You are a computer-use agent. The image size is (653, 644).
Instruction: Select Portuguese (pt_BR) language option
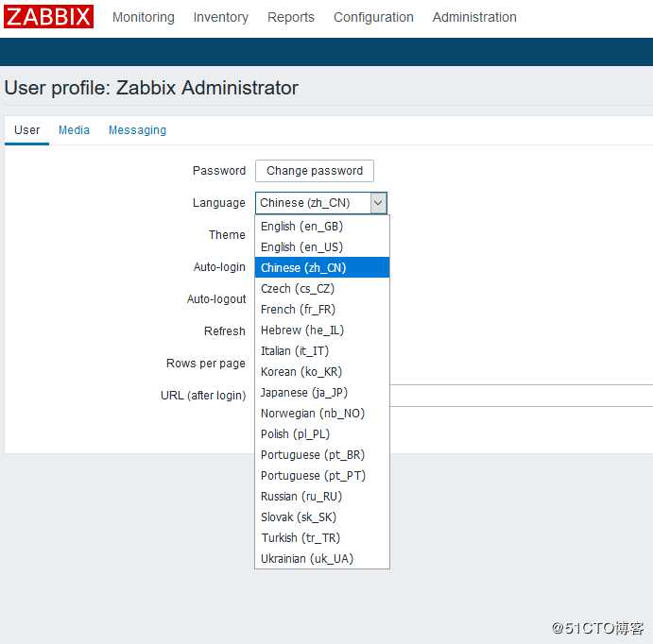[x=322, y=455]
